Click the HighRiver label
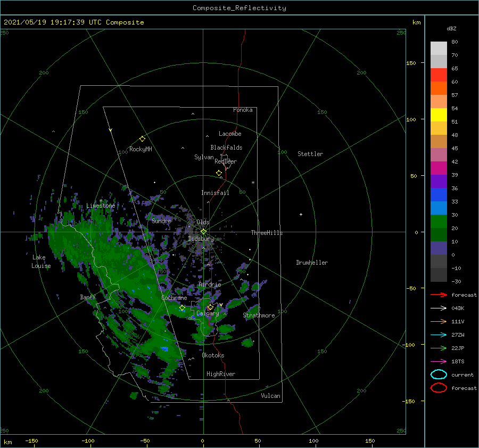The image size is (479, 448). pyautogui.click(x=221, y=374)
